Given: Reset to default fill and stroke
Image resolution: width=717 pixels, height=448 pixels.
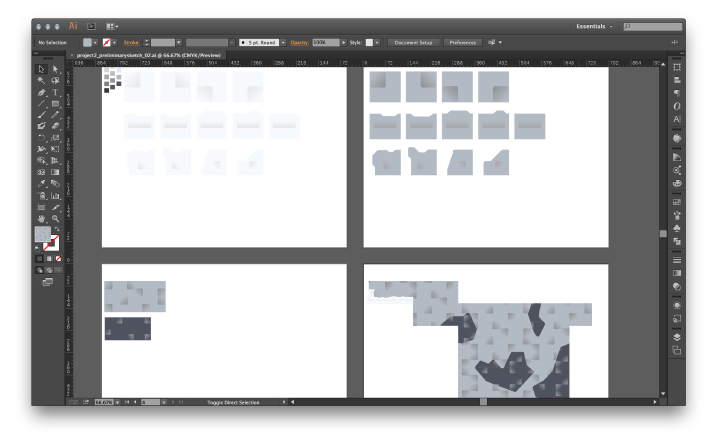Looking at the screenshot, I should click(37, 249).
